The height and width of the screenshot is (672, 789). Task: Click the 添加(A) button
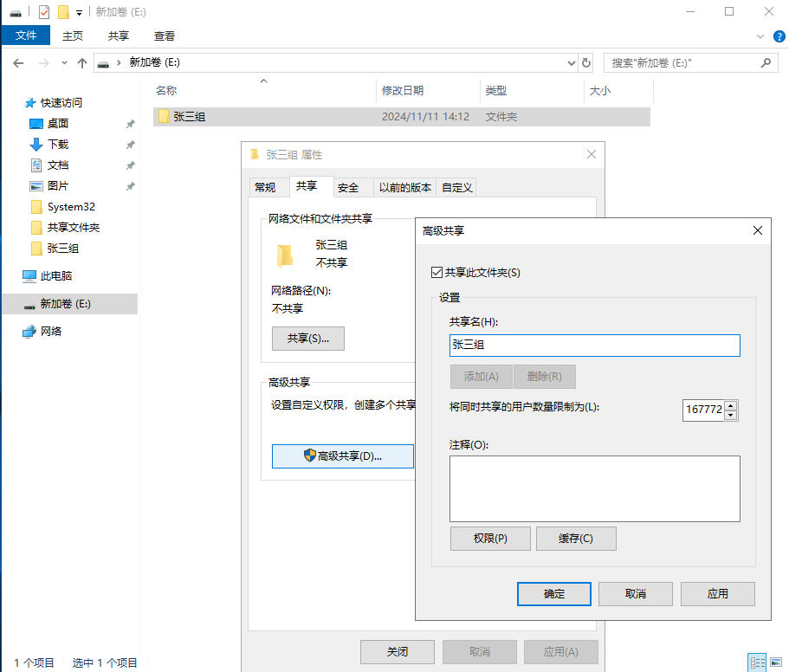tap(481, 377)
